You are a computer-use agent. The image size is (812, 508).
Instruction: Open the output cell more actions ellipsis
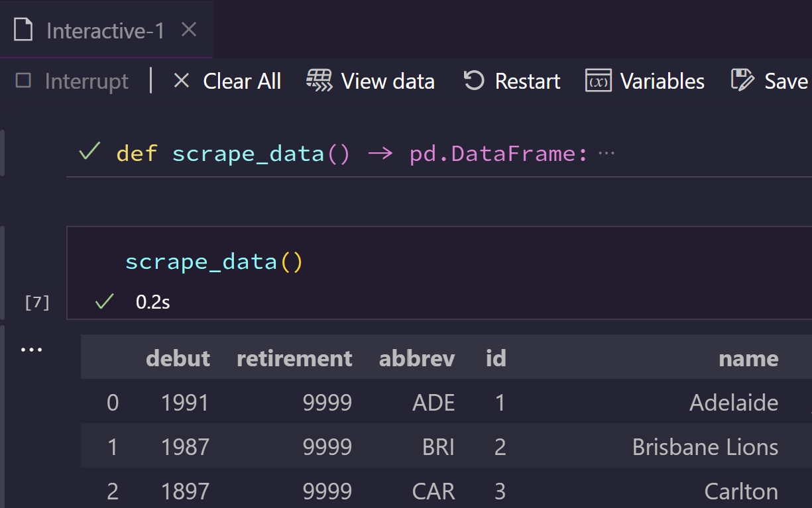click(31, 349)
